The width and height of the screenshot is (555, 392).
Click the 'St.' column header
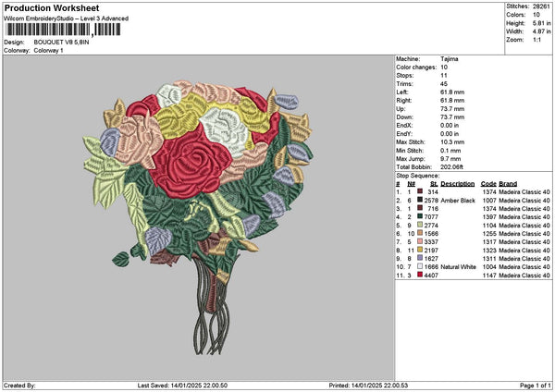(434, 184)
